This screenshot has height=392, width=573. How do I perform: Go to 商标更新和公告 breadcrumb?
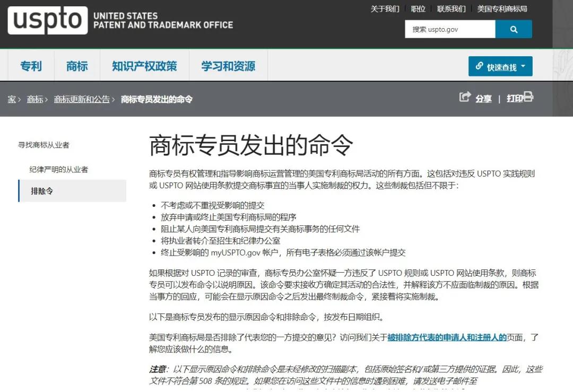click(82, 99)
